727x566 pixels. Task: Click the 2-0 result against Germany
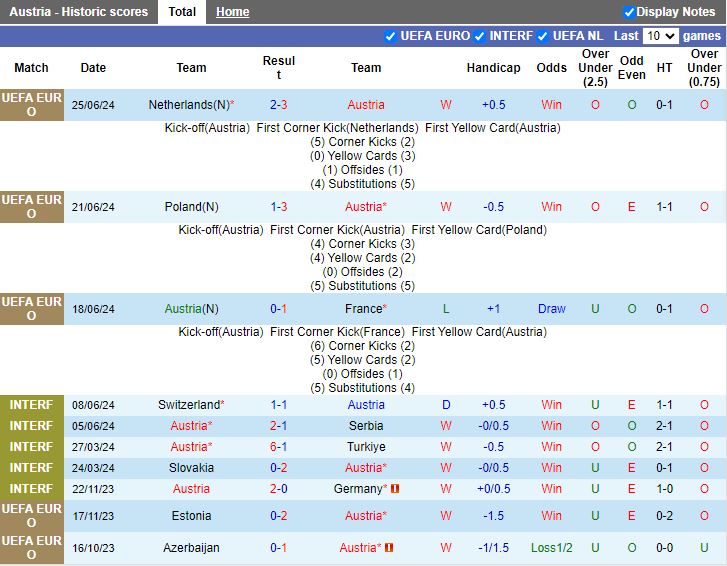click(279, 489)
